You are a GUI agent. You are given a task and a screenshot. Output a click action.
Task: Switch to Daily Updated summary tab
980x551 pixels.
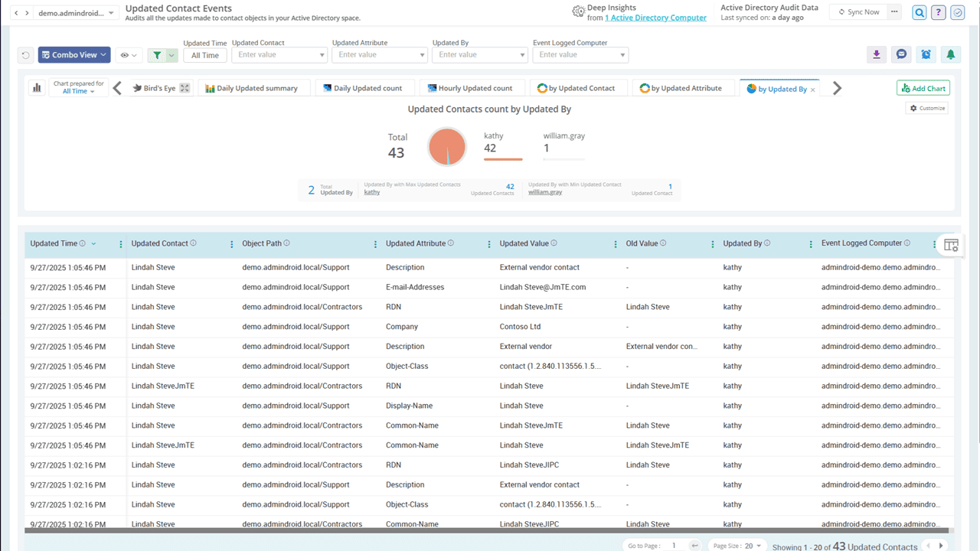pyautogui.click(x=254, y=88)
